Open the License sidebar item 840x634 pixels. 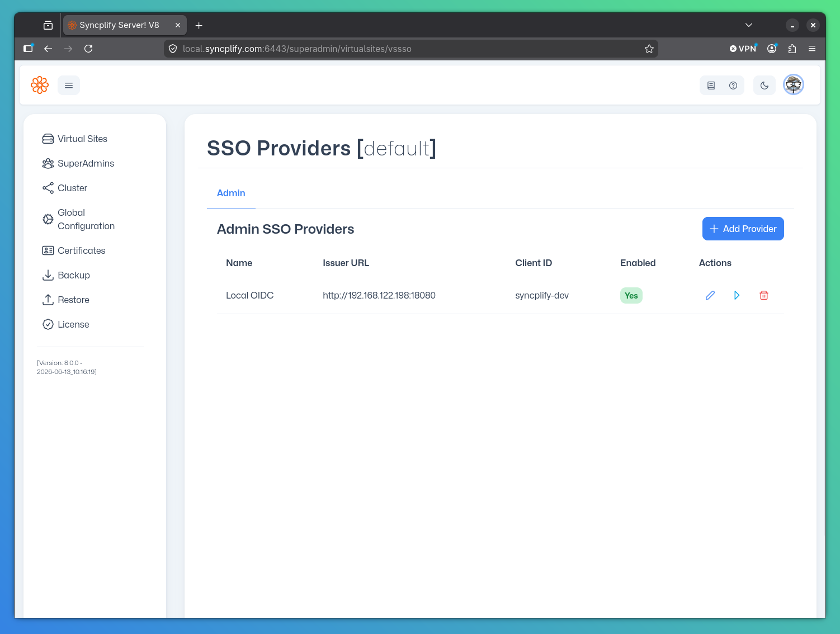pyautogui.click(x=73, y=324)
